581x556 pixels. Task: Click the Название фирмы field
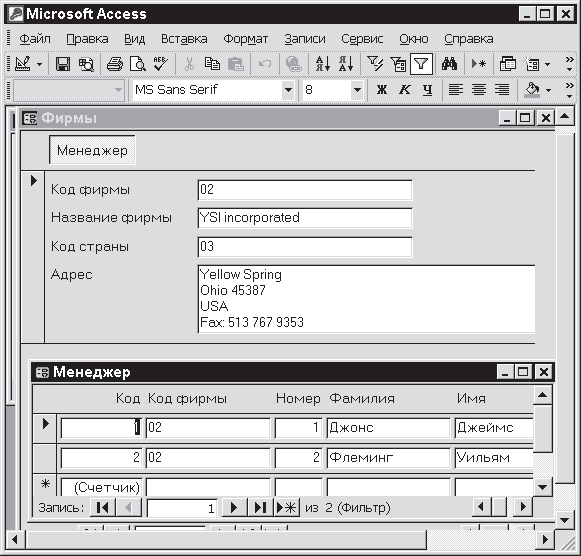point(305,218)
